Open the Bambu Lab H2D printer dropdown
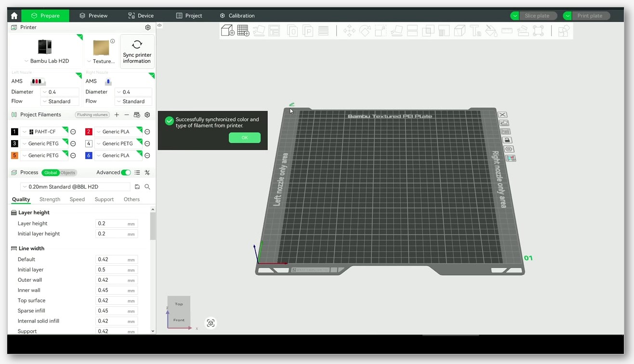The height and width of the screenshot is (364, 634). (x=46, y=61)
